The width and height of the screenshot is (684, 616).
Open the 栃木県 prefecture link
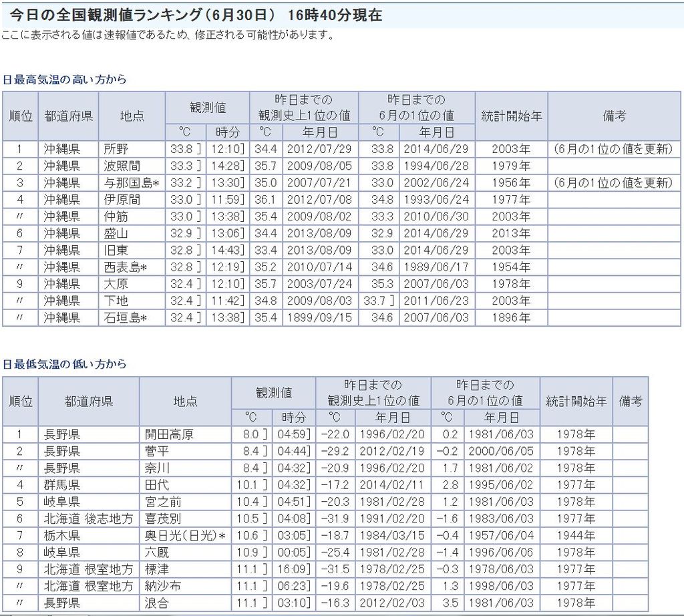[62, 535]
